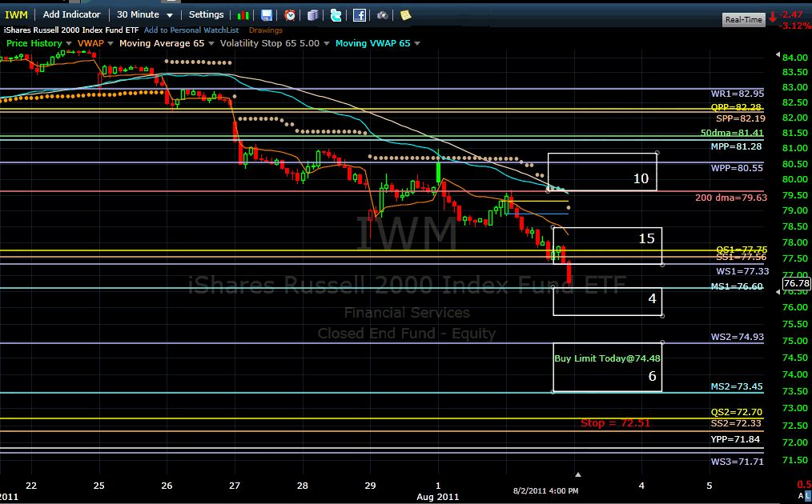Expand the VWAP indicator dropdown arrow
Image resolution: width=812 pixels, height=504 pixels.
pyautogui.click(x=109, y=43)
